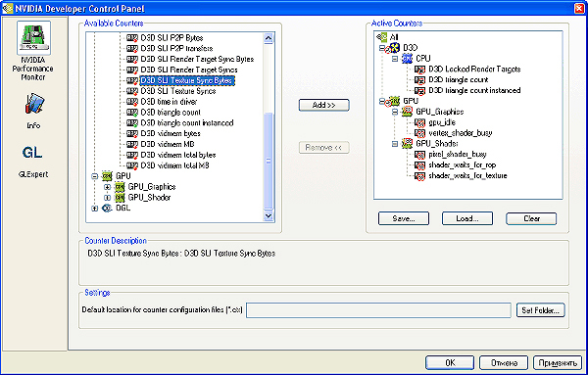Select D3D time in driver text
Screen dimensions: 588x375
[169, 102]
